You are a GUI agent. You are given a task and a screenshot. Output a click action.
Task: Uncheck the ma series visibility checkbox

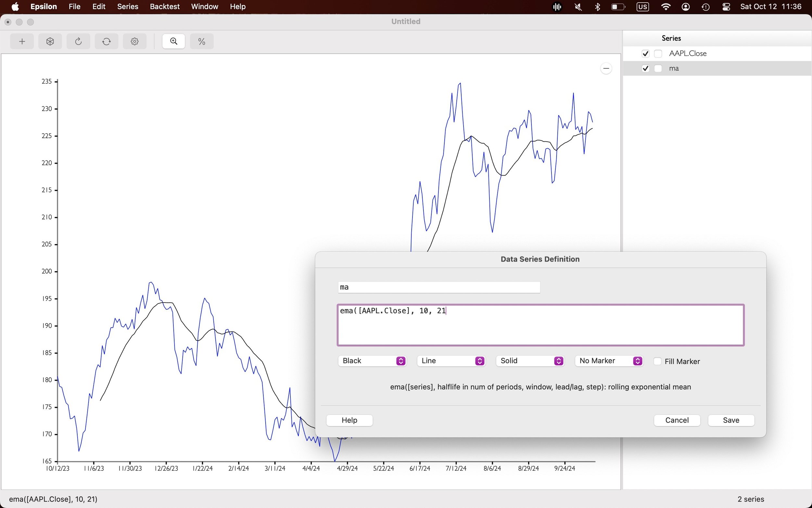click(x=645, y=69)
